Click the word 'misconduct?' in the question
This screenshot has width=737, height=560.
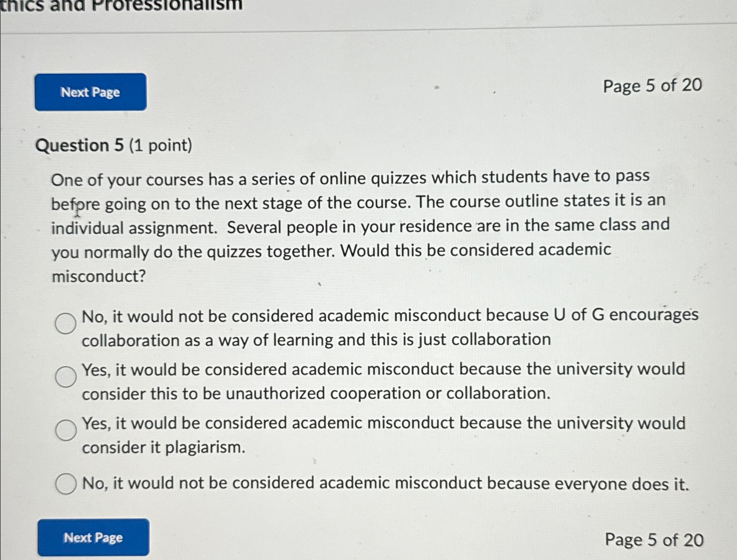[98, 275]
